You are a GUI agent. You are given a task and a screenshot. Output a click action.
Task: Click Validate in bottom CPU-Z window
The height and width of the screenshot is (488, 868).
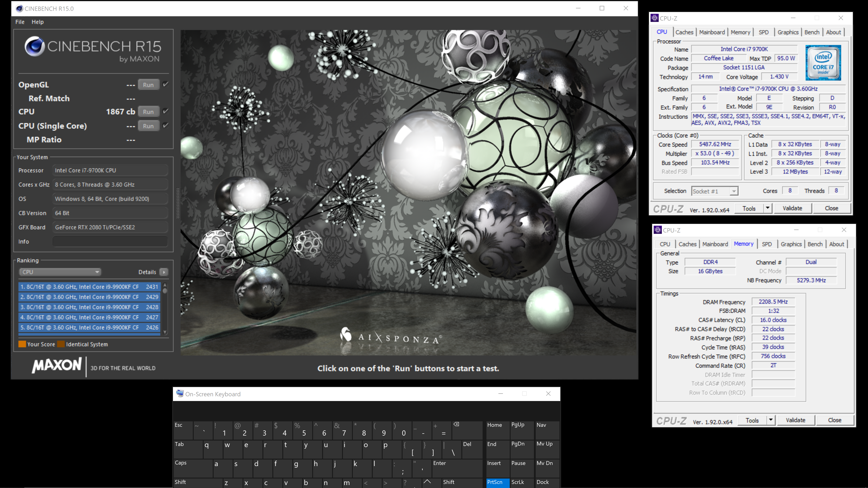tap(795, 420)
